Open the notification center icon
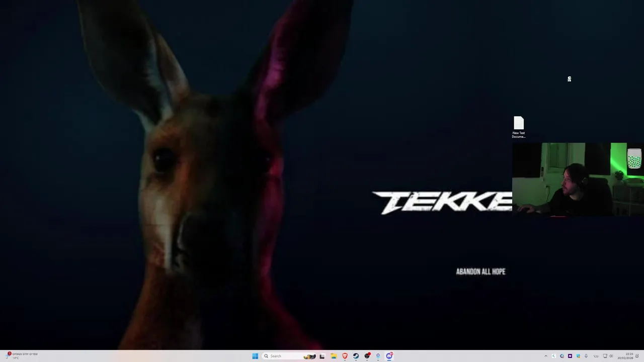This screenshot has height=362, width=644. [x=637, y=356]
